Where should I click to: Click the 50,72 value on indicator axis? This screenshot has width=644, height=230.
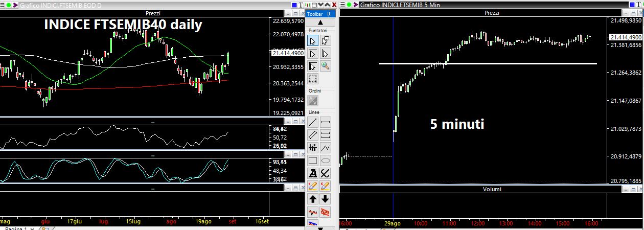pos(280,137)
